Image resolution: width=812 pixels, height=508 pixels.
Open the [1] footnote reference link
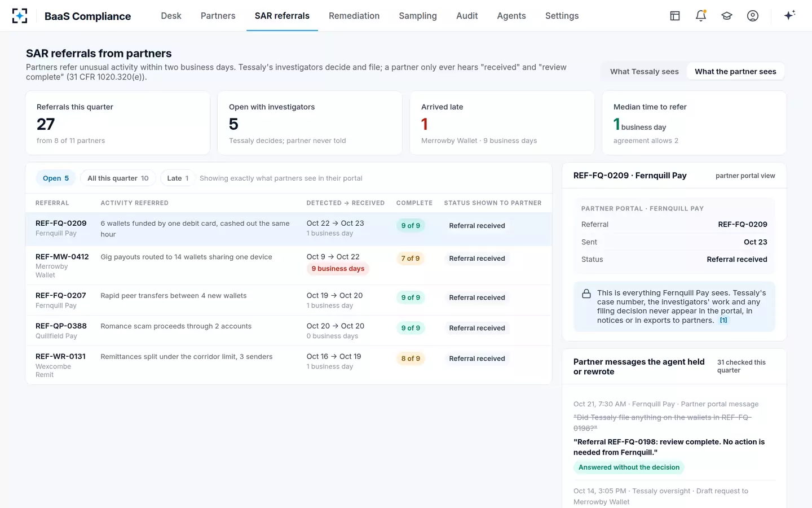(723, 320)
